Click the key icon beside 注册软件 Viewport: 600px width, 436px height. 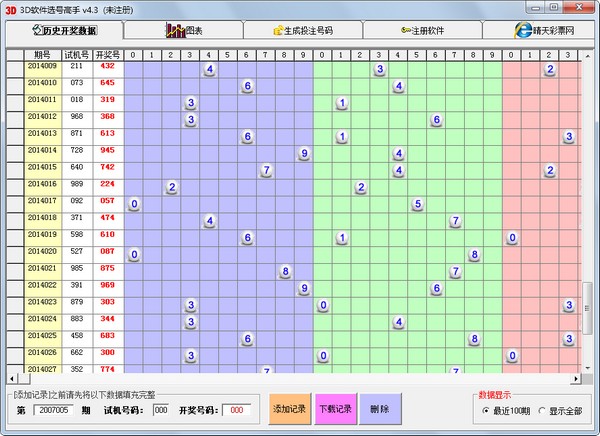coord(407,31)
